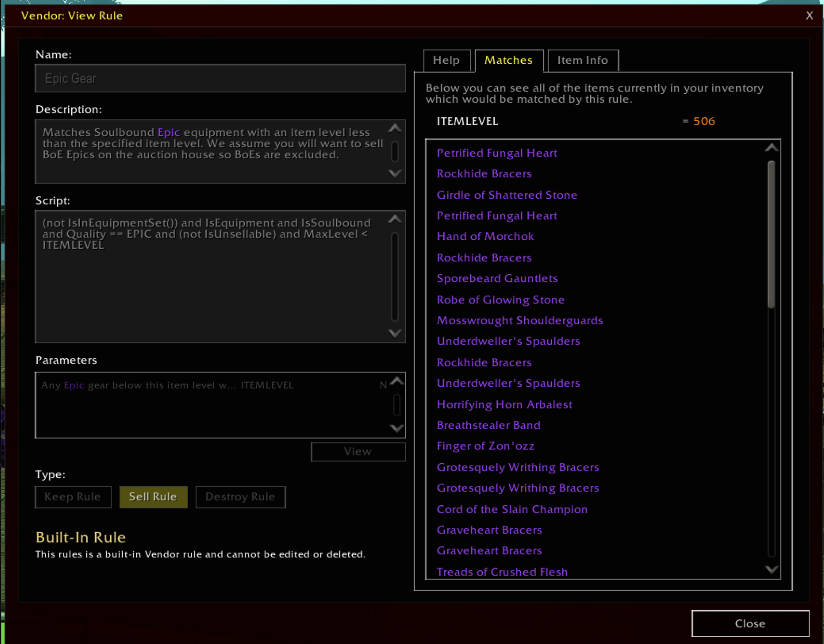Select the Sell Rule type
The width and height of the screenshot is (824, 644).
pyautogui.click(x=153, y=497)
